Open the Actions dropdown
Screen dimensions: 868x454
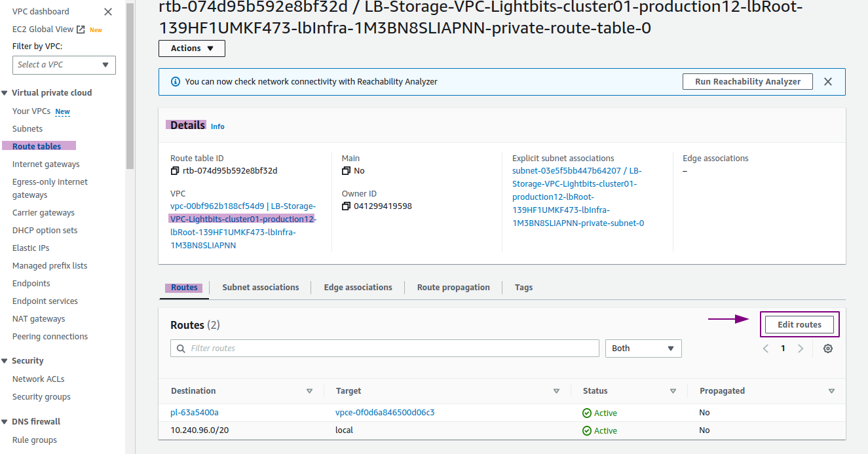(192, 48)
